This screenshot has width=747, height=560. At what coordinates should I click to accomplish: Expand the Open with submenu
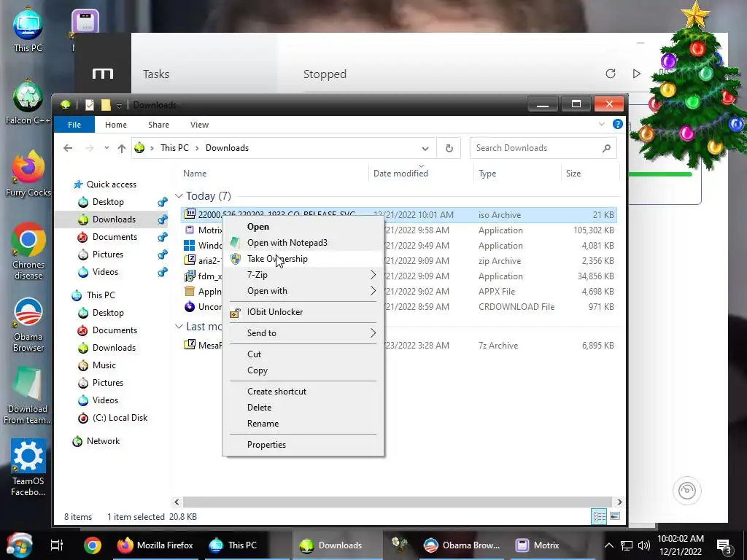pos(303,292)
